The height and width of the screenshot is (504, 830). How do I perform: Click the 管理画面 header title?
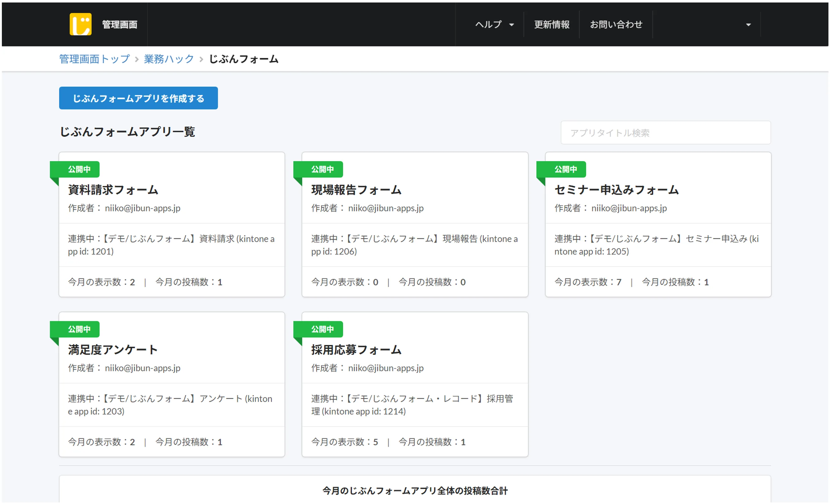point(119,25)
